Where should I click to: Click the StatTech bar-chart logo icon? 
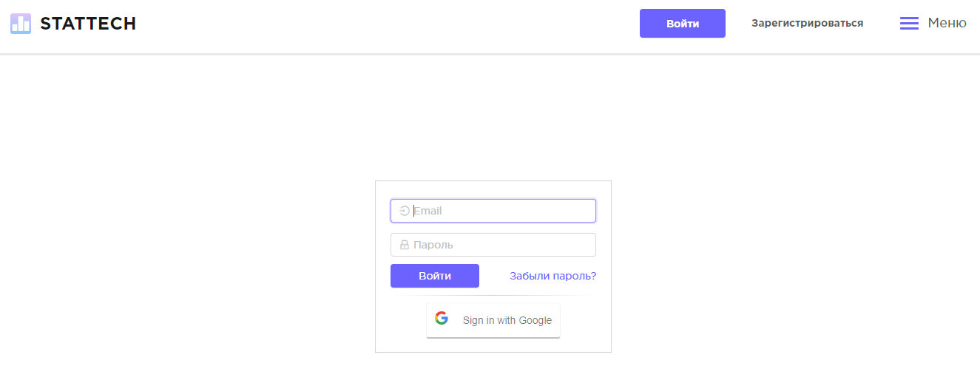(x=21, y=24)
